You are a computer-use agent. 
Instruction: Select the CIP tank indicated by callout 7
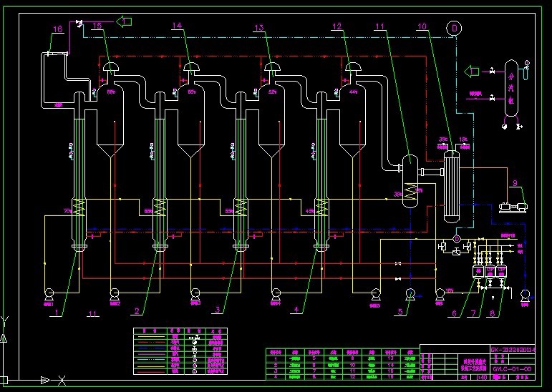[x=490, y=272]
